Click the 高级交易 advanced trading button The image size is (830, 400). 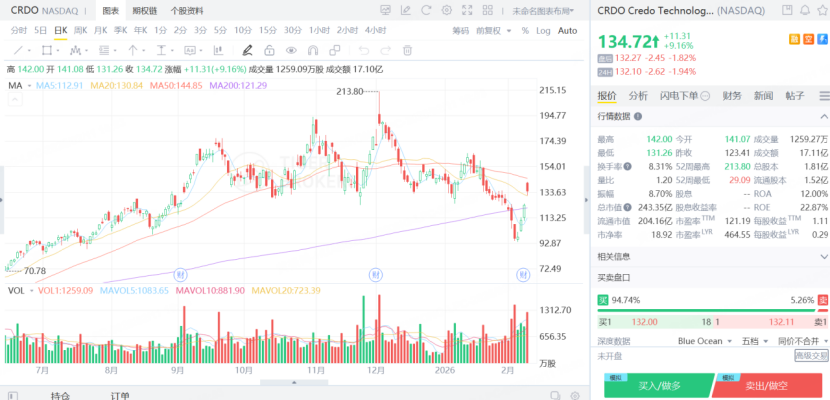pyautogui.click(x=811, y=356)
